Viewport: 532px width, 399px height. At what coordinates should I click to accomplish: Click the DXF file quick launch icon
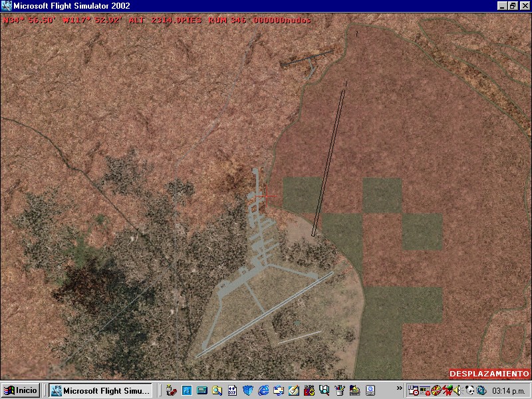[x=232, y=390]
